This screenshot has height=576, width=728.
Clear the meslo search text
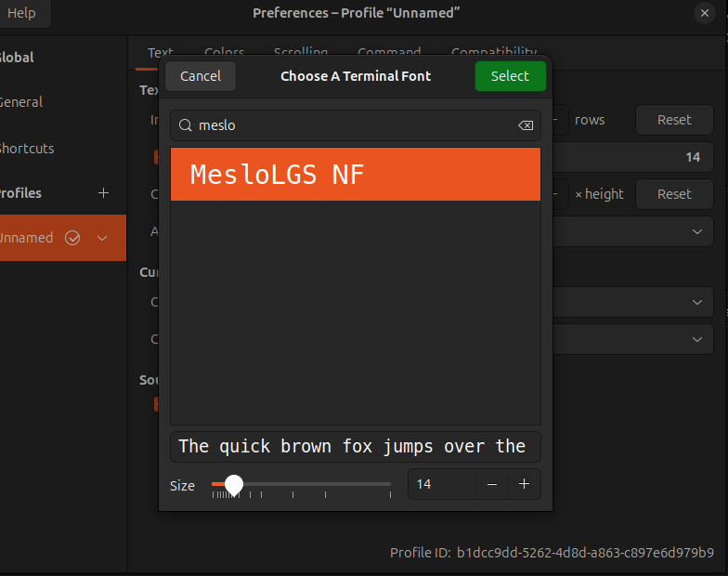526,125
